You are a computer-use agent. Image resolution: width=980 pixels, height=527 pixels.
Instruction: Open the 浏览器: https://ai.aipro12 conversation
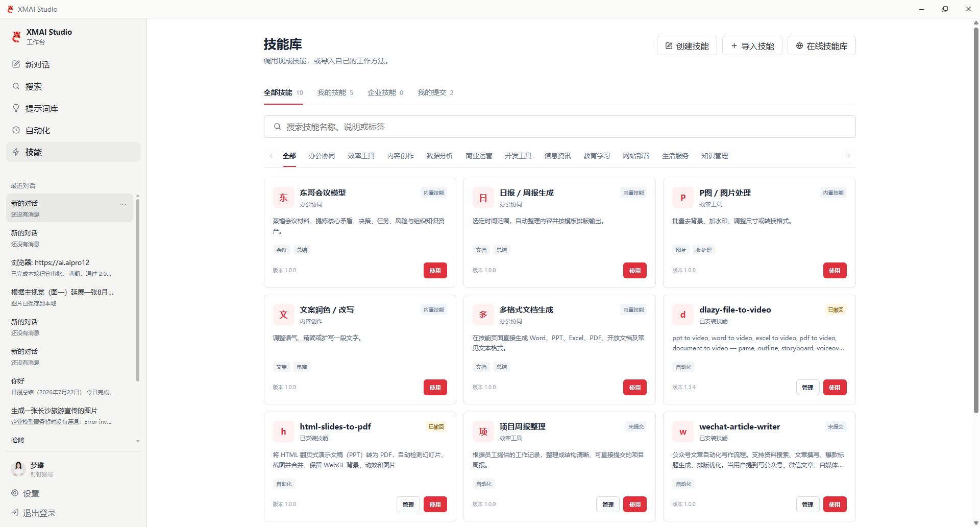click(x=69, y=267)
